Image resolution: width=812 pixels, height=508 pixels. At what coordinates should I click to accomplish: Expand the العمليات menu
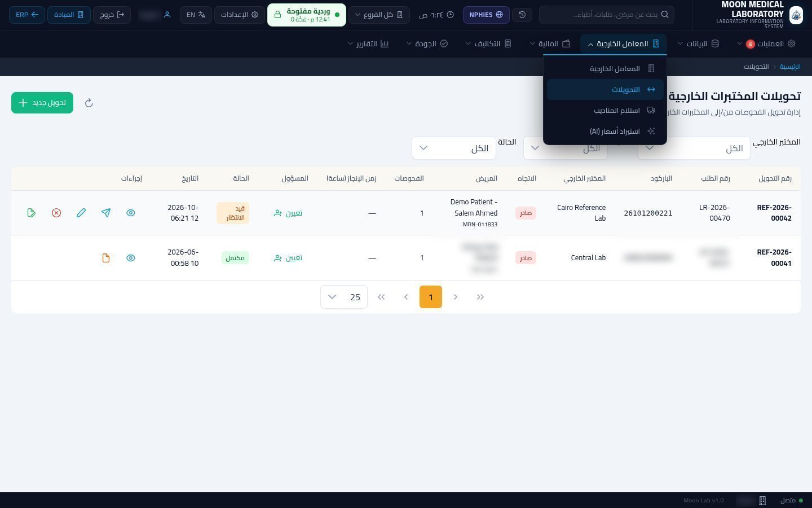[x=766, y=43]
